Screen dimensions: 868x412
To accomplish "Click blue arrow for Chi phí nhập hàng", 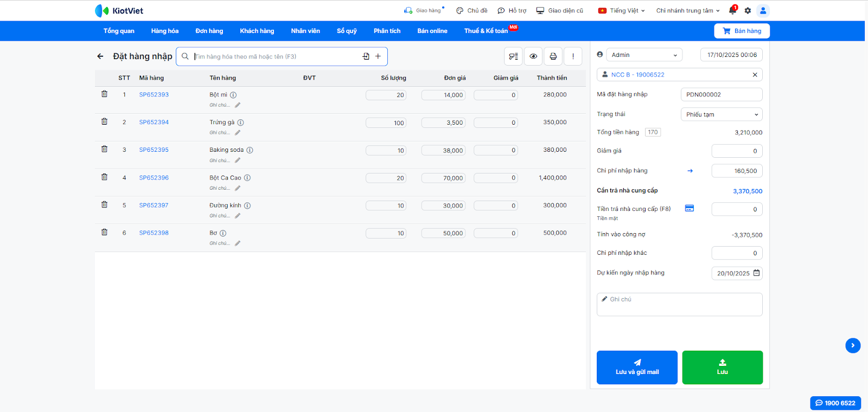I will pyautogui.click(x=690, y=171).
